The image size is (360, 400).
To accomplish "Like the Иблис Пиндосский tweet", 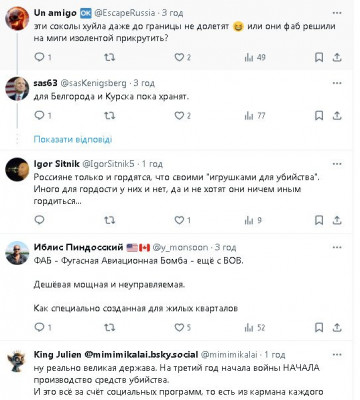I will tap(180, 328).
